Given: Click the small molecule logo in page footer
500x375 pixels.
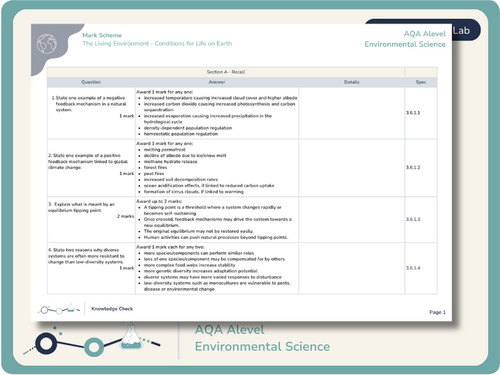Looking at the screenshot, I should pos(59,309).
